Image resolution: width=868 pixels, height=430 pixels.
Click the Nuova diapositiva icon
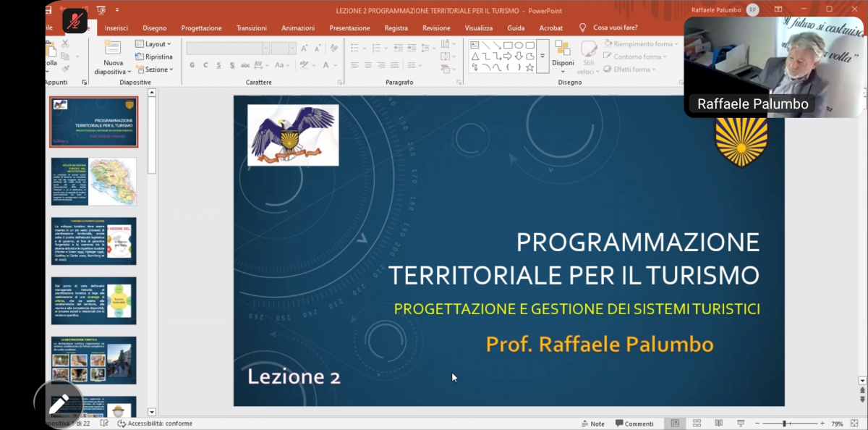point(113,49)
